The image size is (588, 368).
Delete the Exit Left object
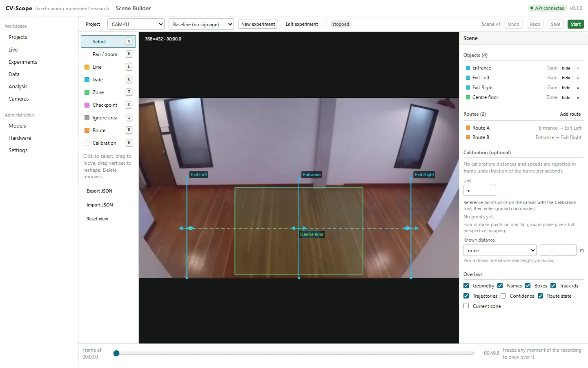click(x=578, y=78)
